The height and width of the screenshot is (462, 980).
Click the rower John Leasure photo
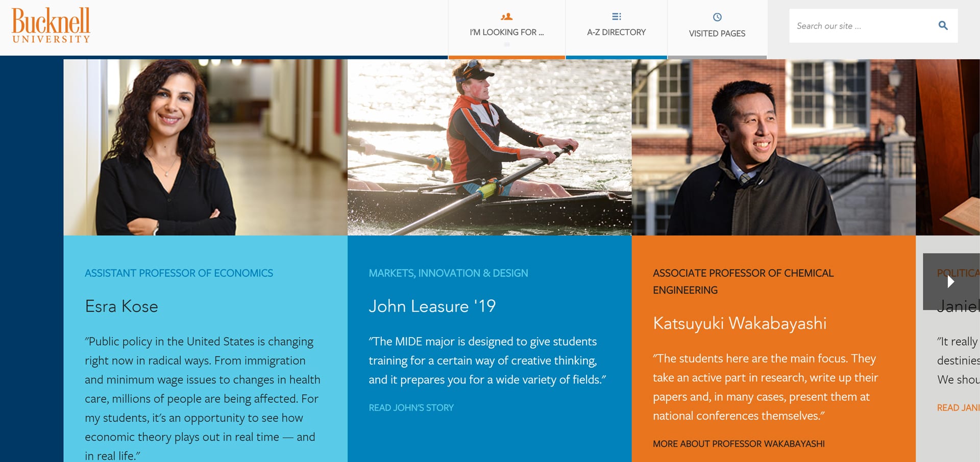489,147
